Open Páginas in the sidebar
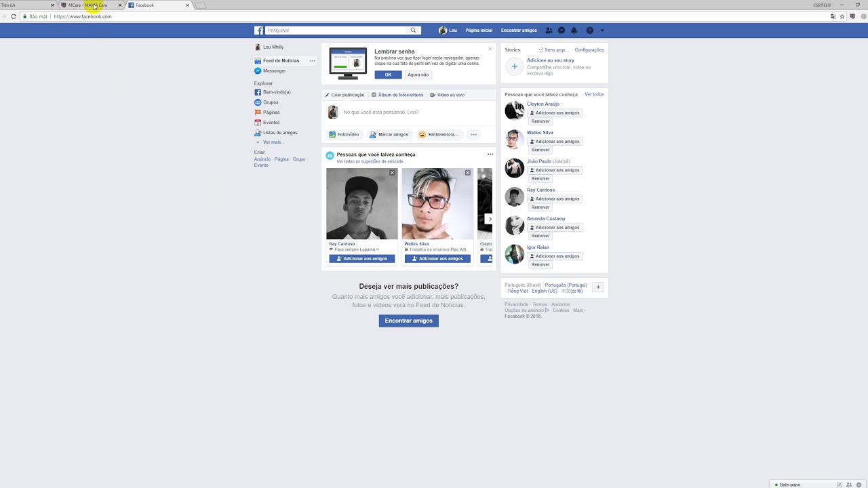The height and width of the screenshot is (488, 868). [x=271, y=113]
